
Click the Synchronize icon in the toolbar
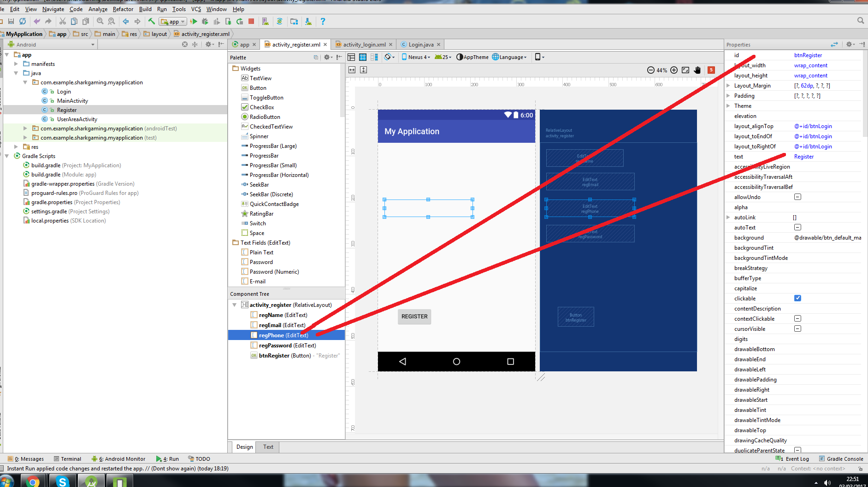pyautogui.click(x=22, y=21)
